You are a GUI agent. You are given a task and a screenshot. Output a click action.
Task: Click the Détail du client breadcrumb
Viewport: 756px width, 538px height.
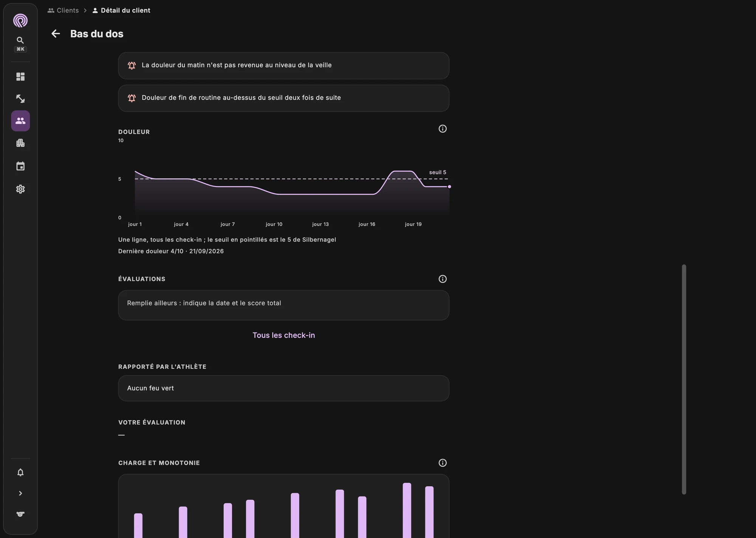point(121,11)
